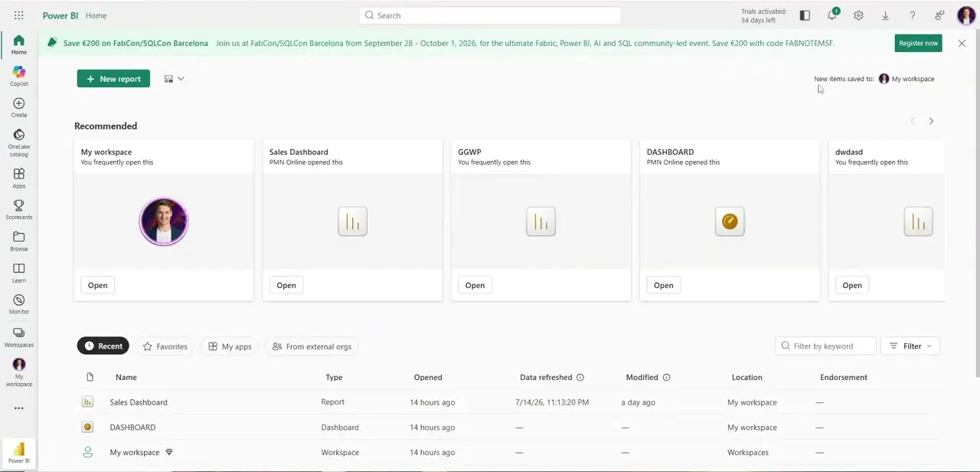Click the New report button

coord(113,78)
